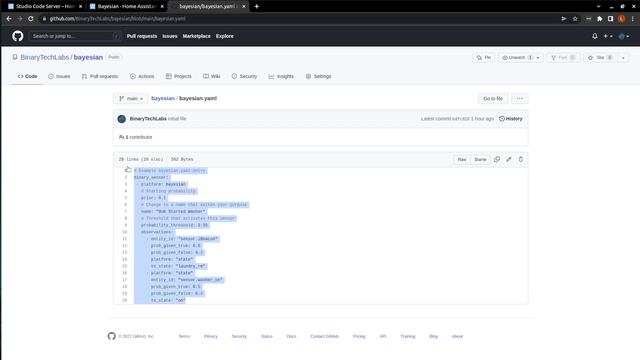Switch to the Code tab
This screenshot has width=640, height=360.
point(27,76)
